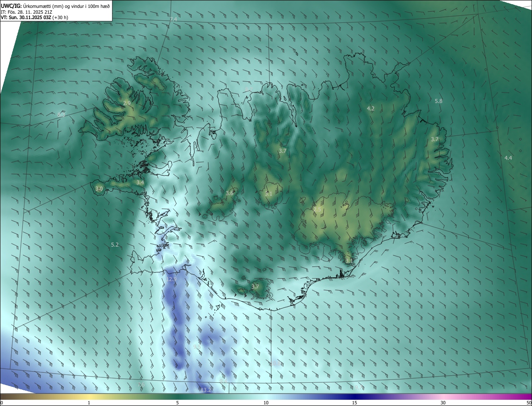Click the color bar tick label "5"
532x406 pixels.
(177, 403)
